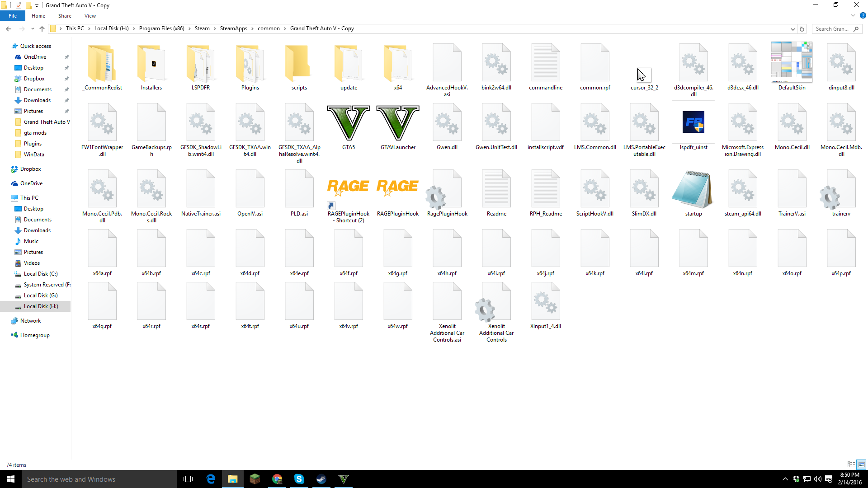
Task: Select the GTA5 application icon
Action: [348, 123]
